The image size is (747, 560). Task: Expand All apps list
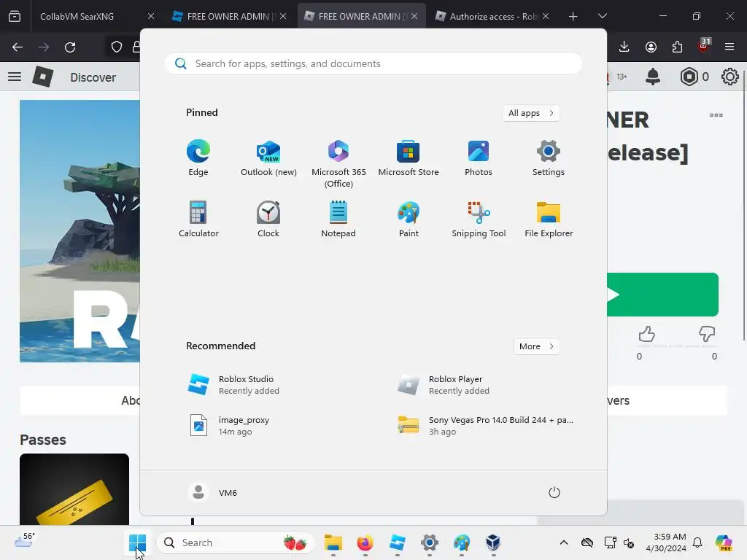click(x=531, y=113)
